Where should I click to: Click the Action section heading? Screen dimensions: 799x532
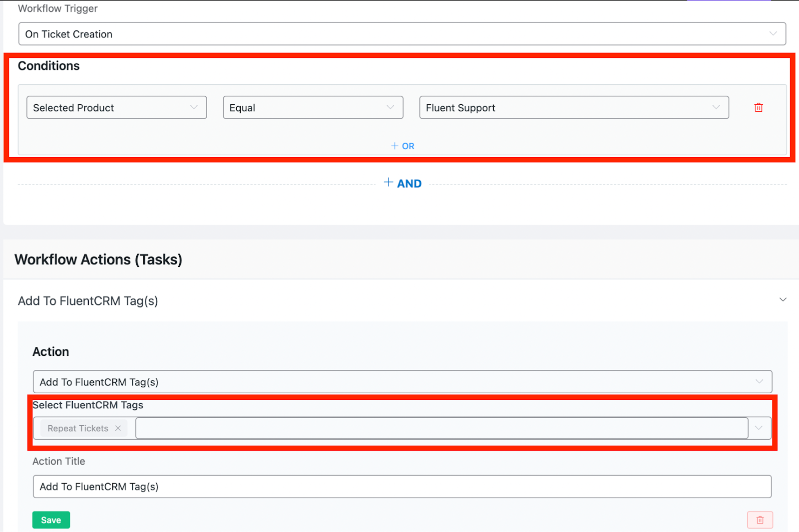(x=51, y=352)
